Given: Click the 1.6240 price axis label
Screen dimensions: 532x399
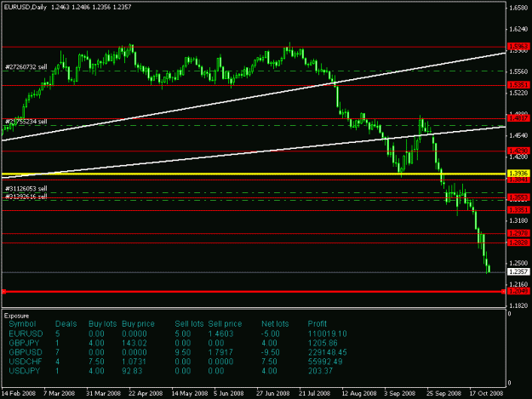Looking at the screenshot, I should [x=518, y=29].
